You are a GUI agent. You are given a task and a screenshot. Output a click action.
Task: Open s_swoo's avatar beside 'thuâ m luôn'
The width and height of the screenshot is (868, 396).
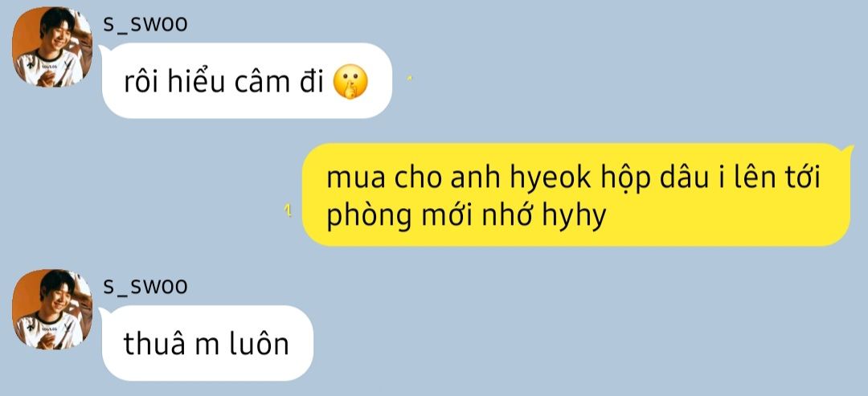52,310
